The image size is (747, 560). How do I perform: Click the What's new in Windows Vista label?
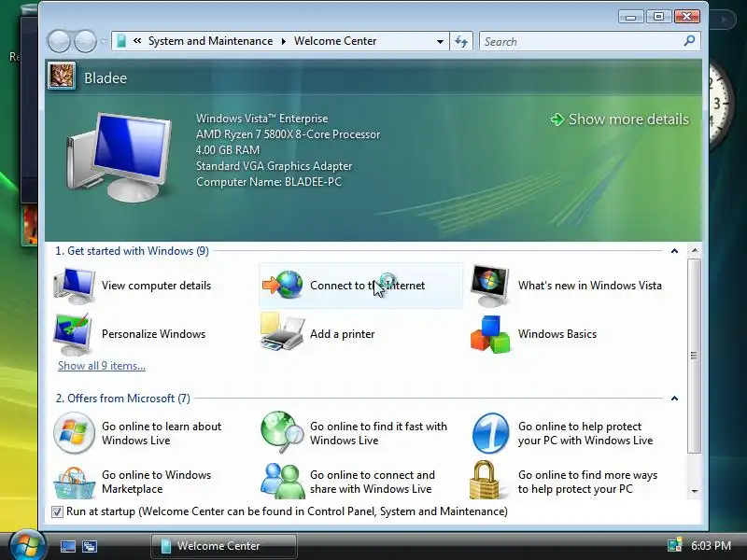coord(590,286)
